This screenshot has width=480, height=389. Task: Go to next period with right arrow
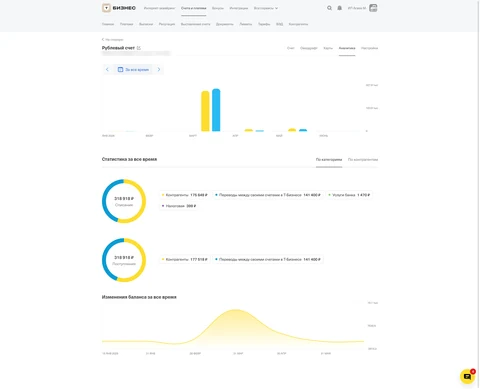(159, 69)
